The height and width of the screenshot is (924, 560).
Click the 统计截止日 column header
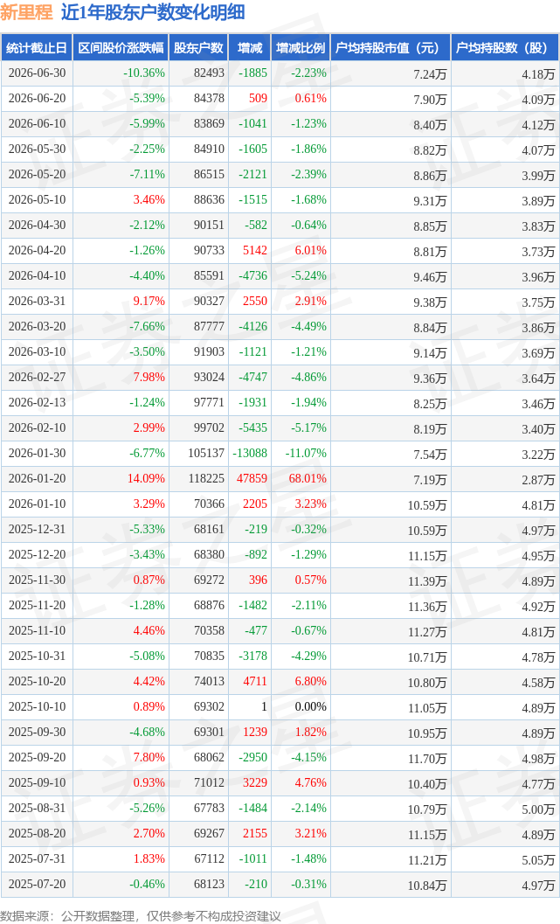pos(37,48)
